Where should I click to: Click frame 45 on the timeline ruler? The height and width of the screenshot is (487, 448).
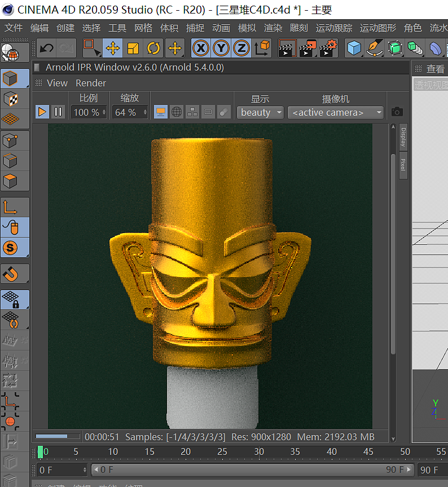pyautogui.click(x=368, y=451)
